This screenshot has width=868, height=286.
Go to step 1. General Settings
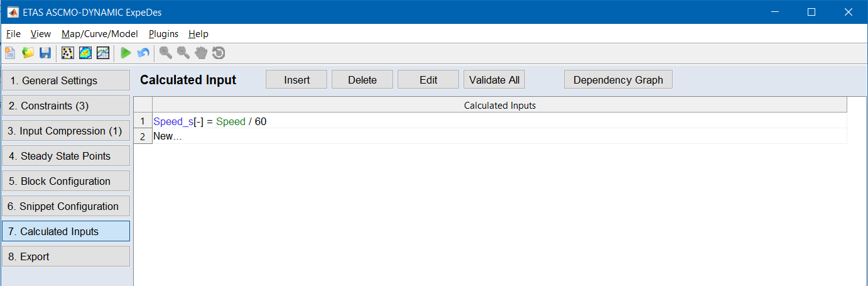coord(66,80)
